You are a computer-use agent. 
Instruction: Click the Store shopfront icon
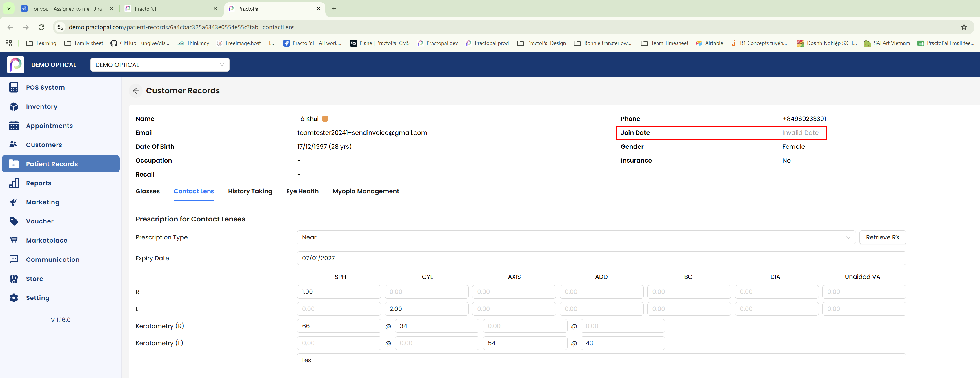[x=14, y=279]
